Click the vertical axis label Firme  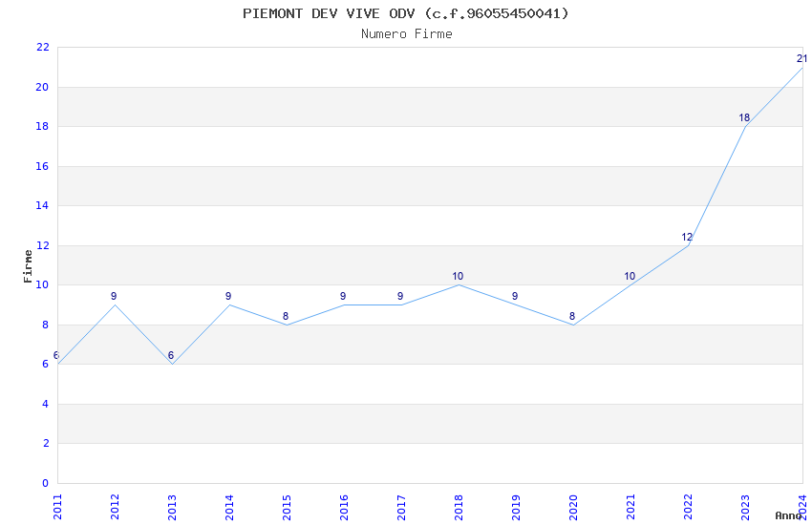28,266
